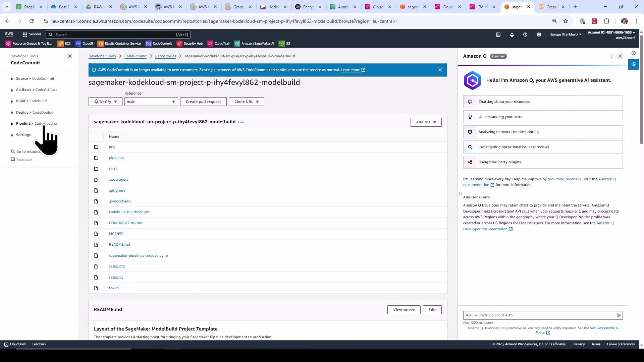The image size is (644, 362).
Task: Open Info link beside repository name
Action: tap(240, 122)
